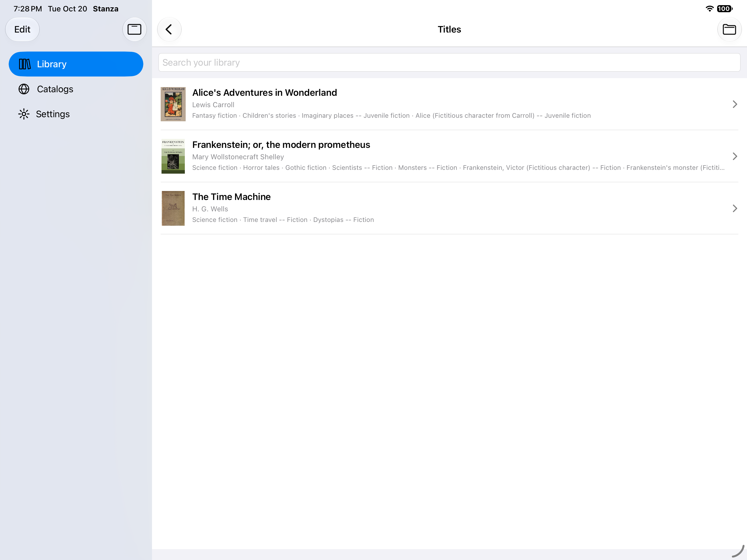Image resolution: width=747 pixels, height=560 pixels.
Task: Click the Frankenstein subjects line with Horror tales
Action: [x=458, y=168]
